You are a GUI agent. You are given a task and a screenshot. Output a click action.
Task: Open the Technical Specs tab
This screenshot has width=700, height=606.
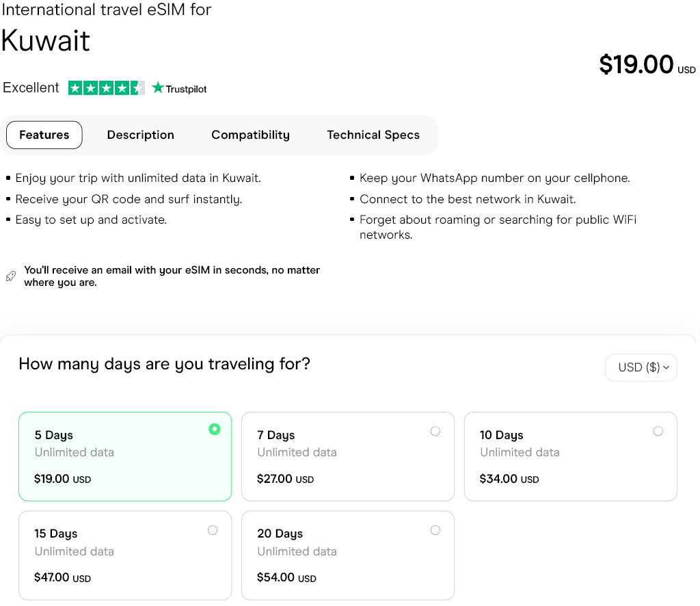pyautogui.click(x=373, y=135)
